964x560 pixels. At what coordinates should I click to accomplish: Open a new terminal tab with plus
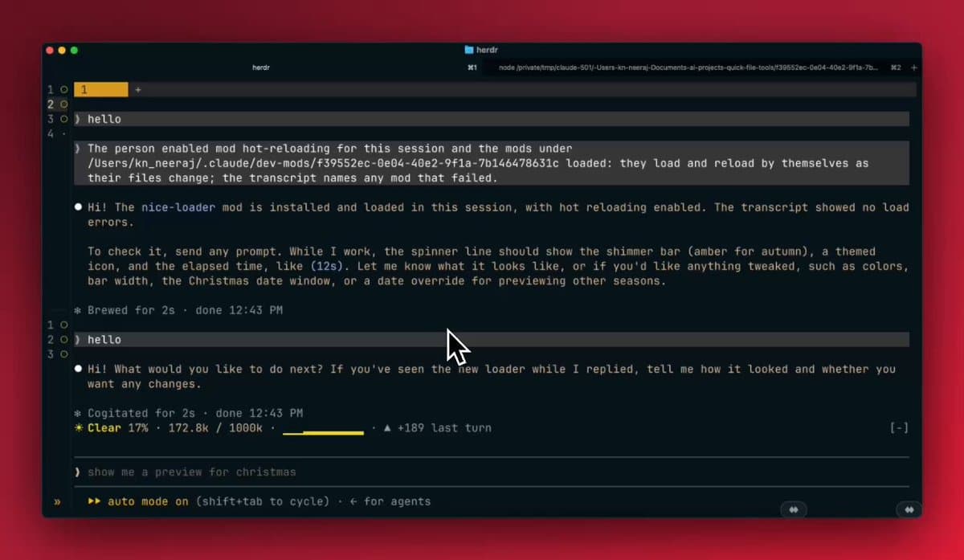pos(914,67)
